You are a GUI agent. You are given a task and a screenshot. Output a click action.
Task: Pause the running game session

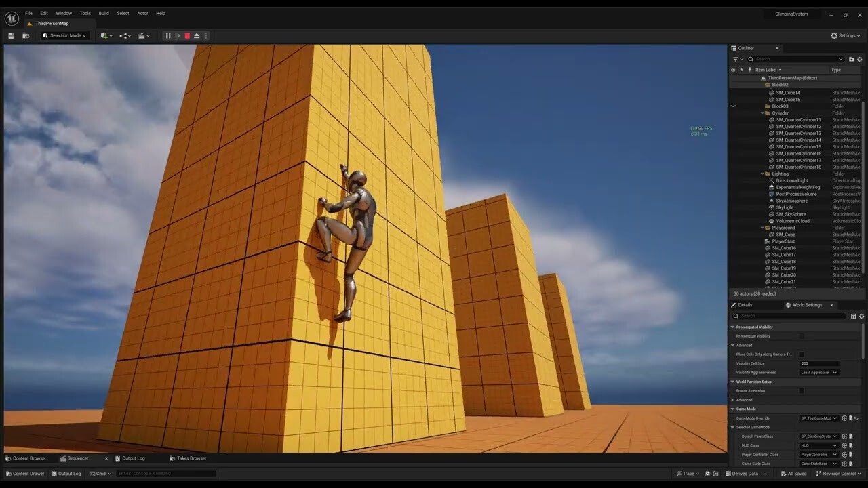167,35
